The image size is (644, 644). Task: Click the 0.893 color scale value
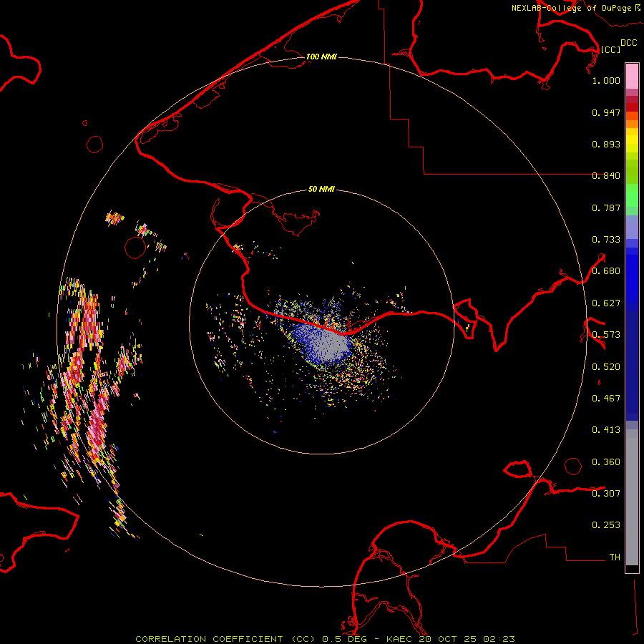(x=606, y=144)
